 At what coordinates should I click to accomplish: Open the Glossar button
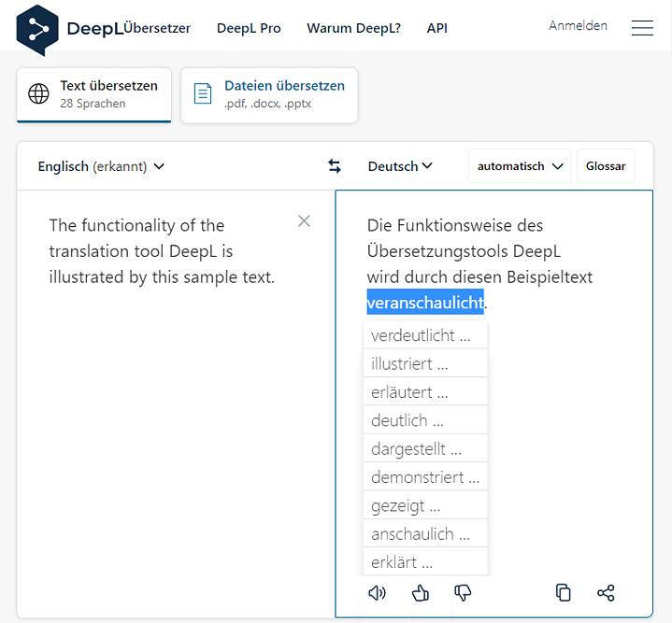606,166
